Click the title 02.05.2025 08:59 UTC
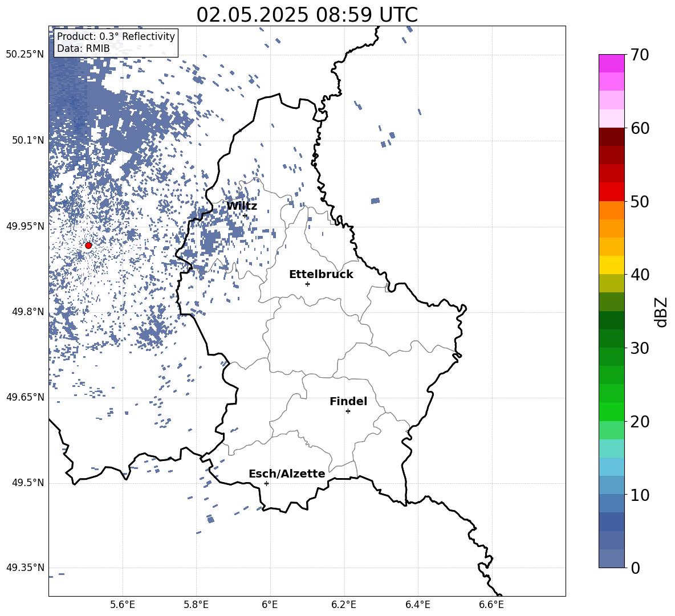This screenshot has width=675, height=616. 307,15
